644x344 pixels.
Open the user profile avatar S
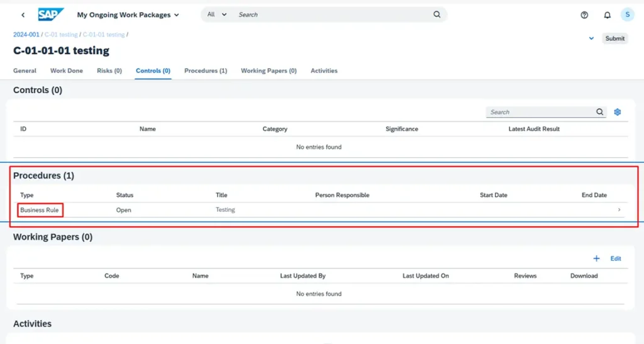(x=627, y=14)
